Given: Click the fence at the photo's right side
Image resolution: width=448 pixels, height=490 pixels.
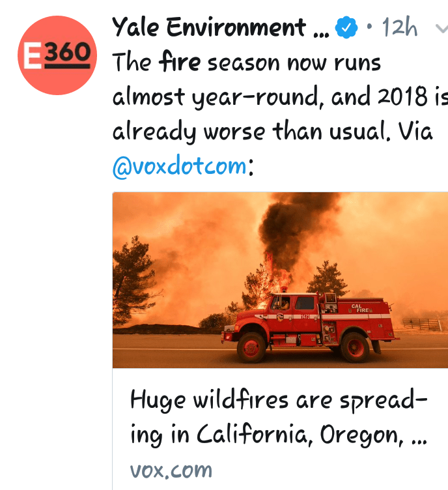Looking at the screenshot, I should (x=422, y=324).
